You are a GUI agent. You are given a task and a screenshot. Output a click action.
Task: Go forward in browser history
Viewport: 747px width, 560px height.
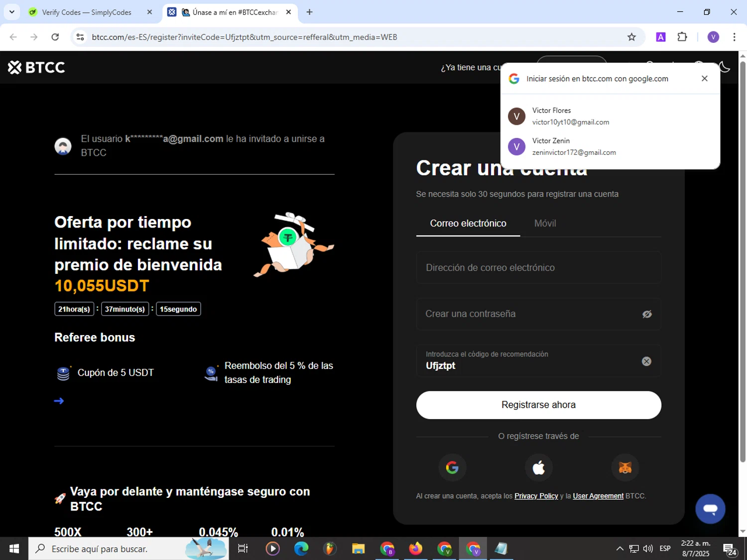click(x=34, y=37)
